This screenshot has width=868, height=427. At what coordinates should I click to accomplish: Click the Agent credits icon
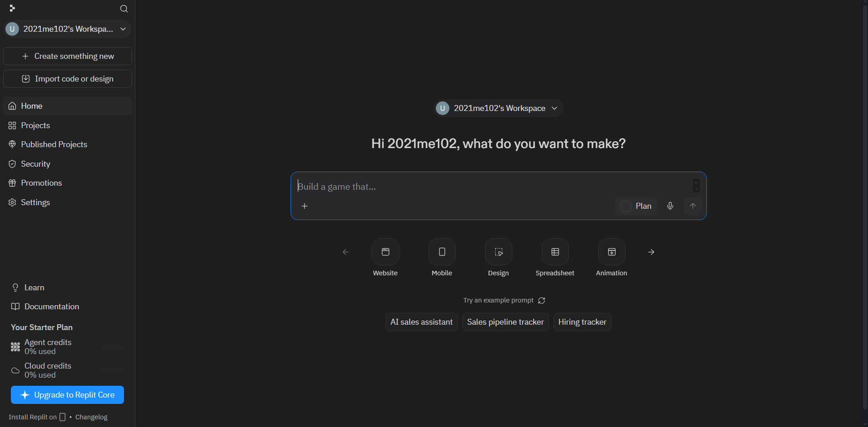pyautogui.click(x=15, y=347)
